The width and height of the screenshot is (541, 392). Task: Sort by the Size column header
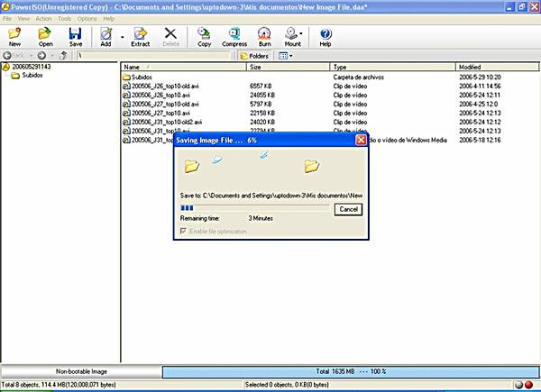289,67
